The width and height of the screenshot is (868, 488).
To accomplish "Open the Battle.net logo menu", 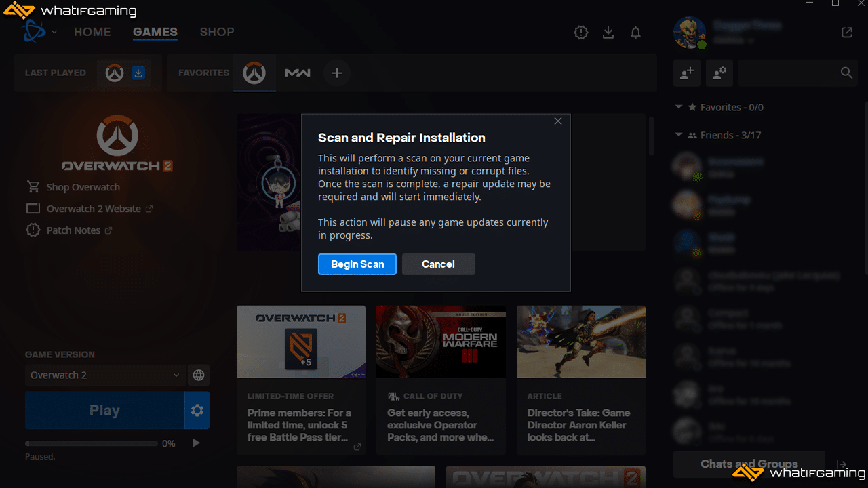I will pos(39,32).
